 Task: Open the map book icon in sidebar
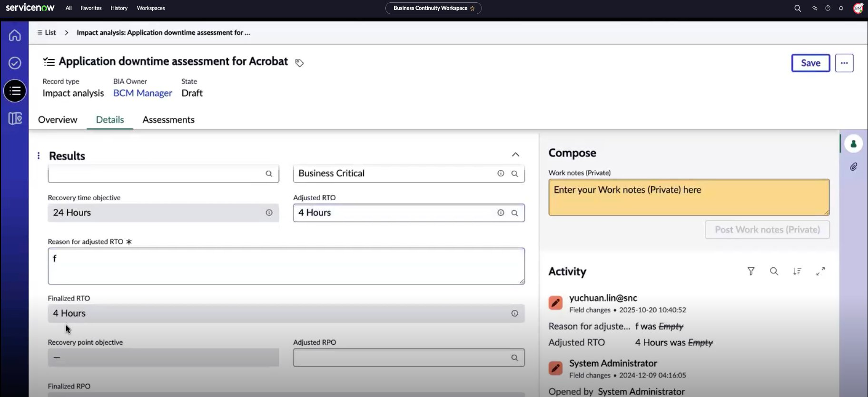[15, 118]
